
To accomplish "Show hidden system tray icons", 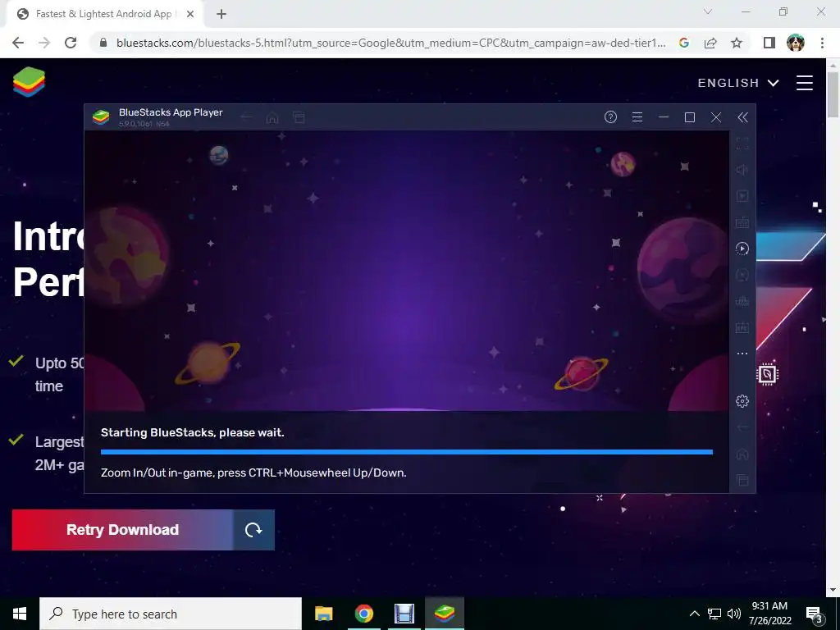I will click(694, 614).
